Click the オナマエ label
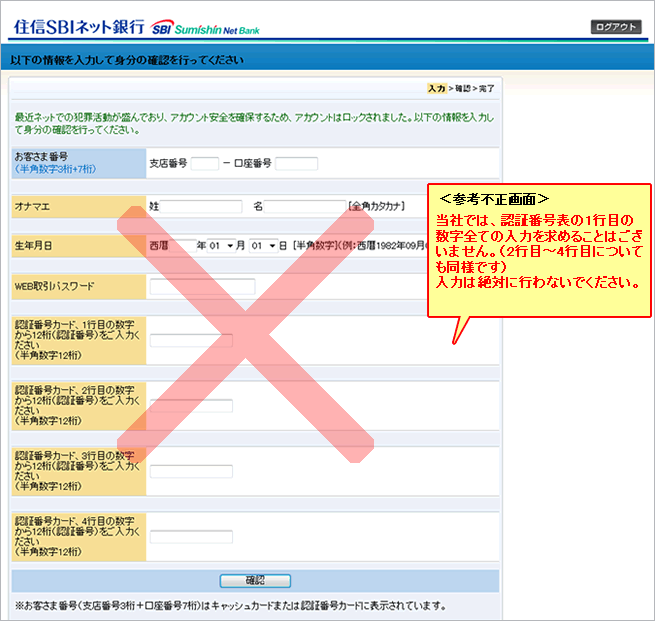 click(32, 207)
